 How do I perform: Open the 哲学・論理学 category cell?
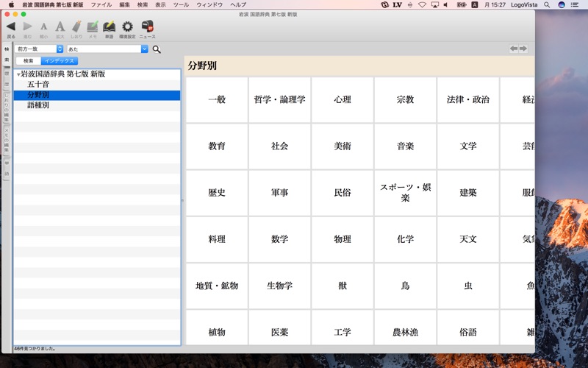pos(280,99)
